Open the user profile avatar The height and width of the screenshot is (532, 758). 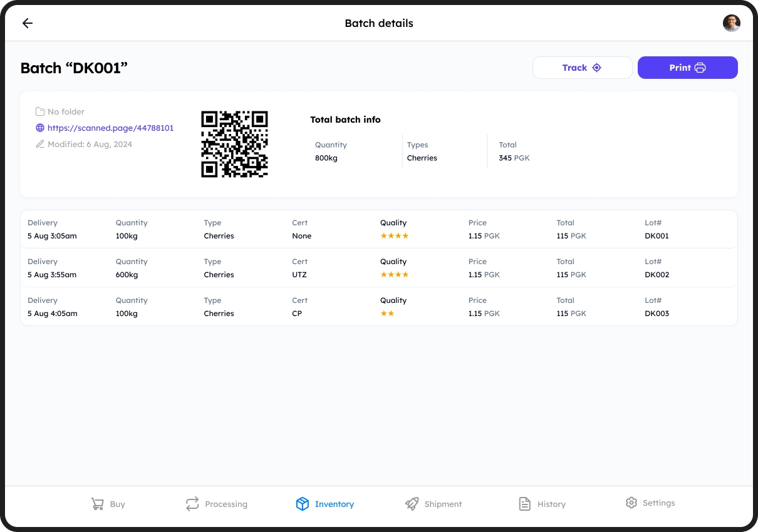[x=731, y=23]
